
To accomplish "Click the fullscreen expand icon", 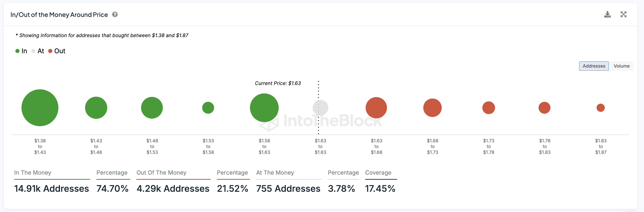I will pyautogui.click(x=623, y=14).
